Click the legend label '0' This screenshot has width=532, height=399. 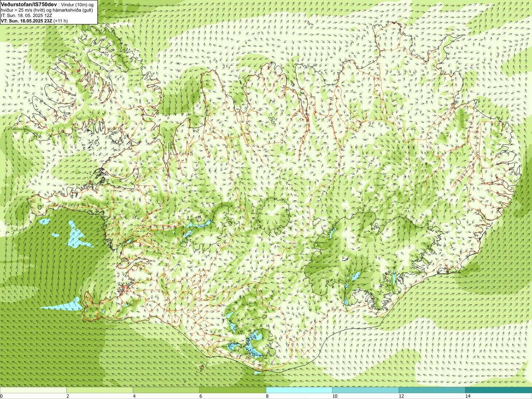coord(2,396)
